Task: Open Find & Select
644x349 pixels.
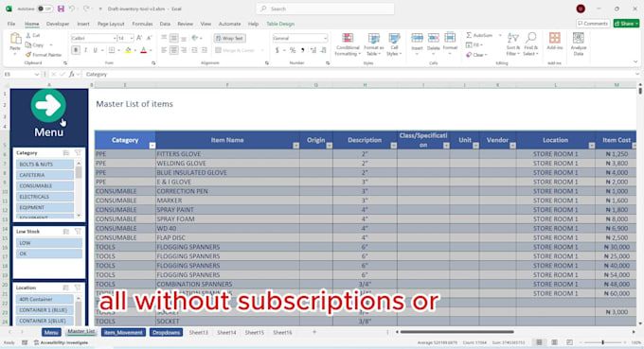Action: click(x=530, y=44)
